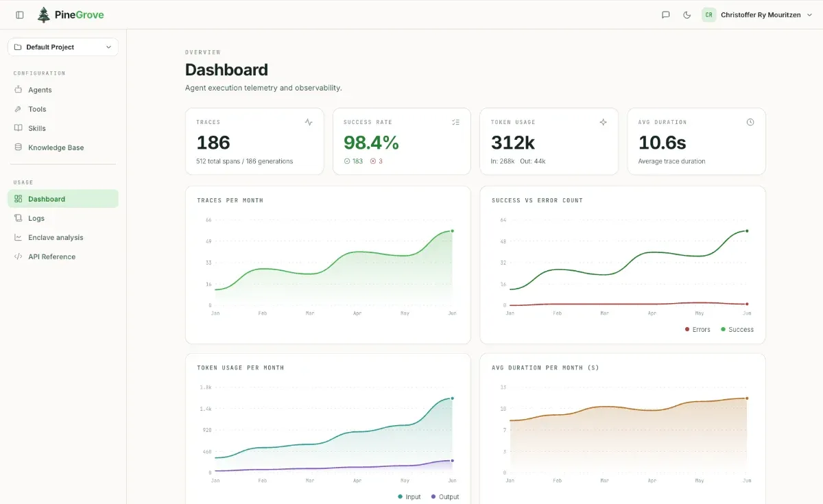
Task: Click the Jun error point on the Success chart
Action: click(747, 304)
